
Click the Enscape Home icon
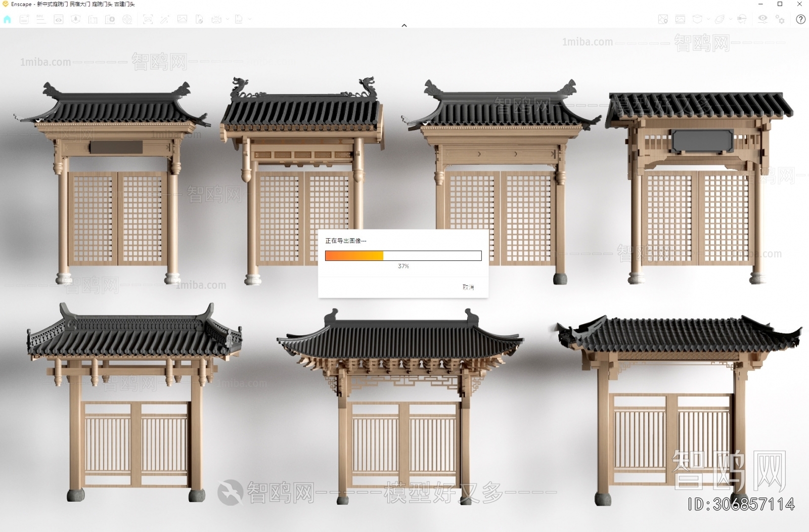click(7, 19)
